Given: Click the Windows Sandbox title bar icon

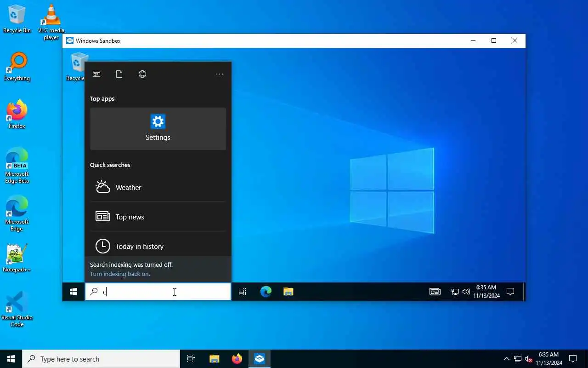Looking at the screenshot, I should click(x=70, y=41).
